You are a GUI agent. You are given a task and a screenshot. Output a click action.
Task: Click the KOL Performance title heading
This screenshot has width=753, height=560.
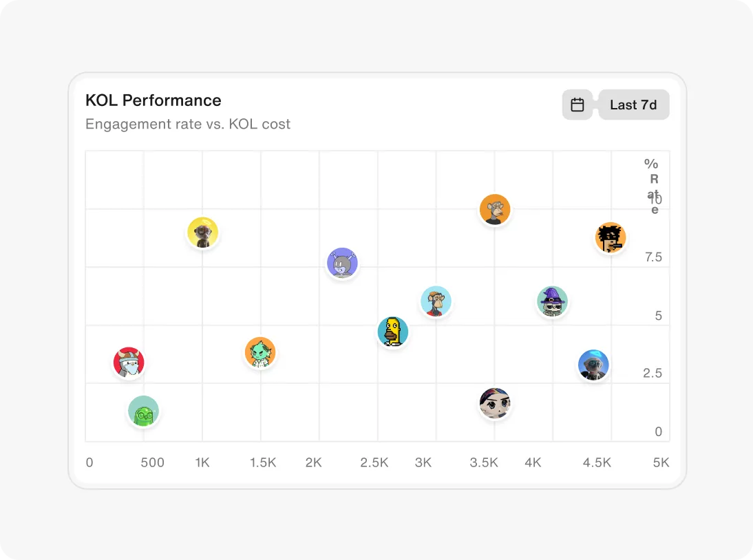(x=153, y=100)
